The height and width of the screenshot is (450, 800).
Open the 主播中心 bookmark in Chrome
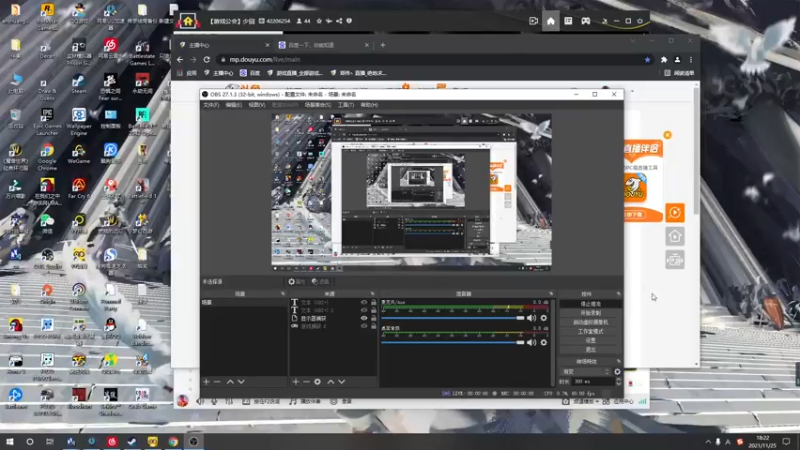[219, 73]
